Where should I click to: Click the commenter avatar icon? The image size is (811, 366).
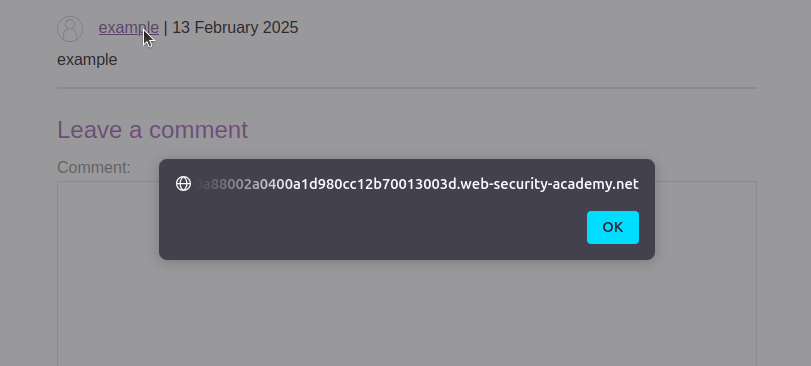coord(70,29)
